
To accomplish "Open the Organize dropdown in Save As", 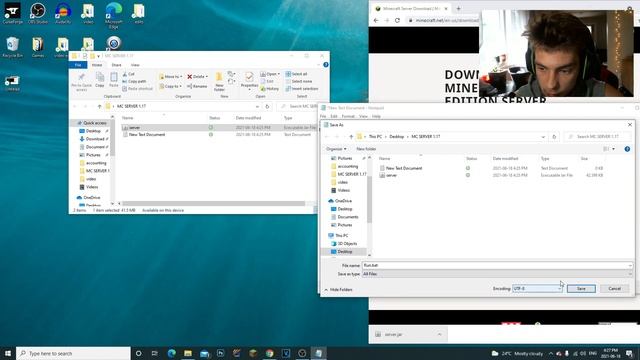I will click(x=336, y=149).
